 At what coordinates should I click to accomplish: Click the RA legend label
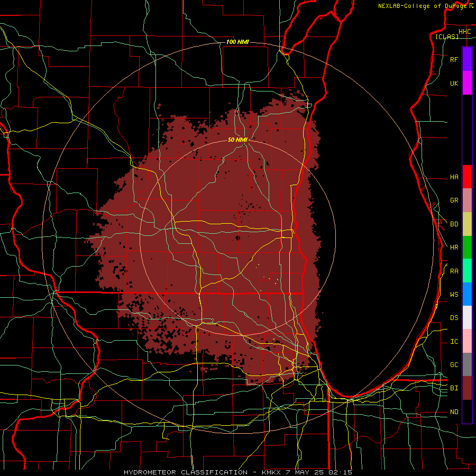coord(454,271)
